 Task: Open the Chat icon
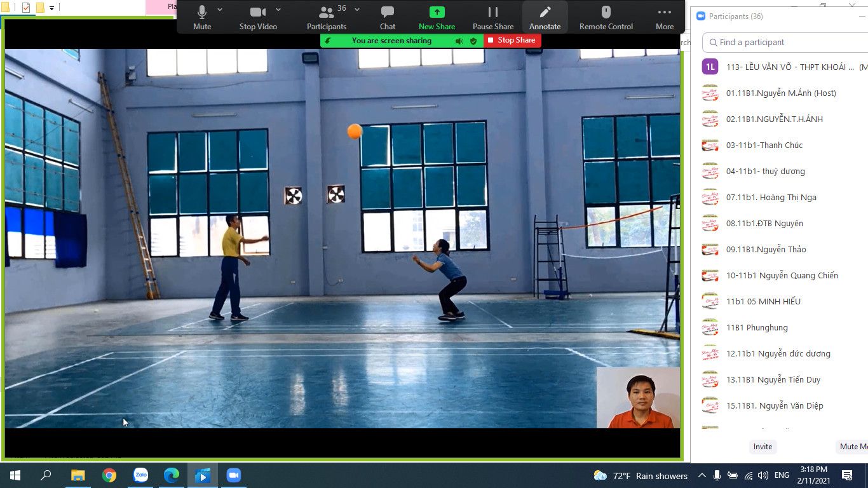pyautogui.click(x=387, y=17)
